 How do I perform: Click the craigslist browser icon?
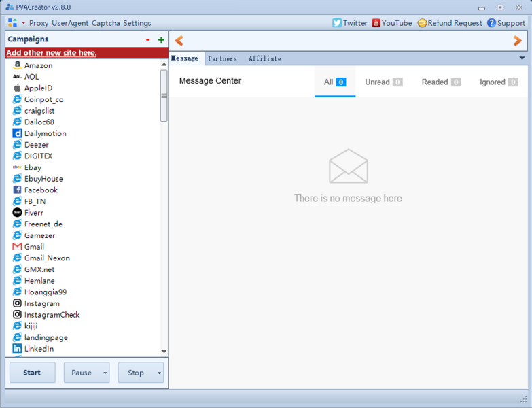(17, 111)
